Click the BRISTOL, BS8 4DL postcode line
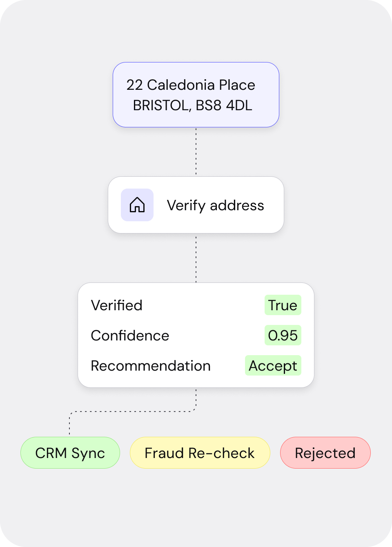 (x=193, y=105)
